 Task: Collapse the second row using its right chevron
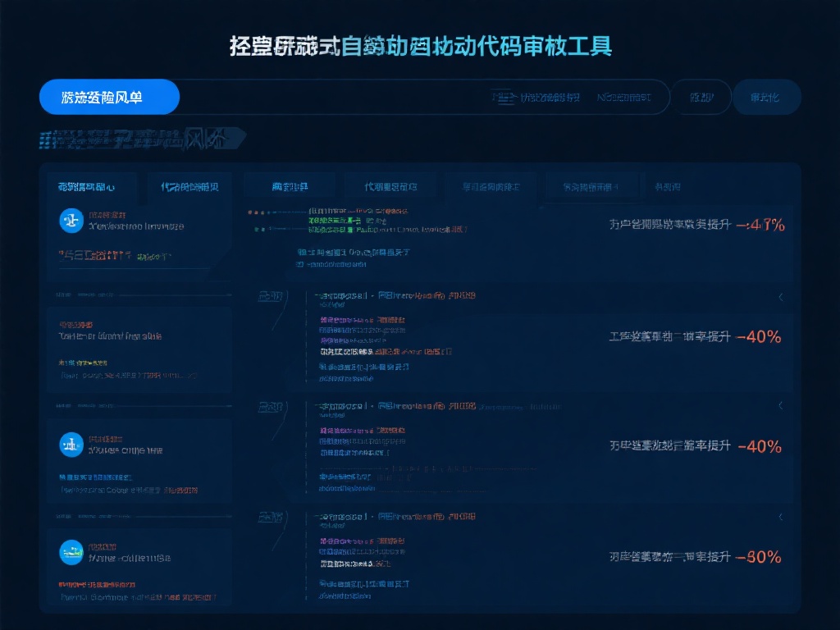click(780, 297)
